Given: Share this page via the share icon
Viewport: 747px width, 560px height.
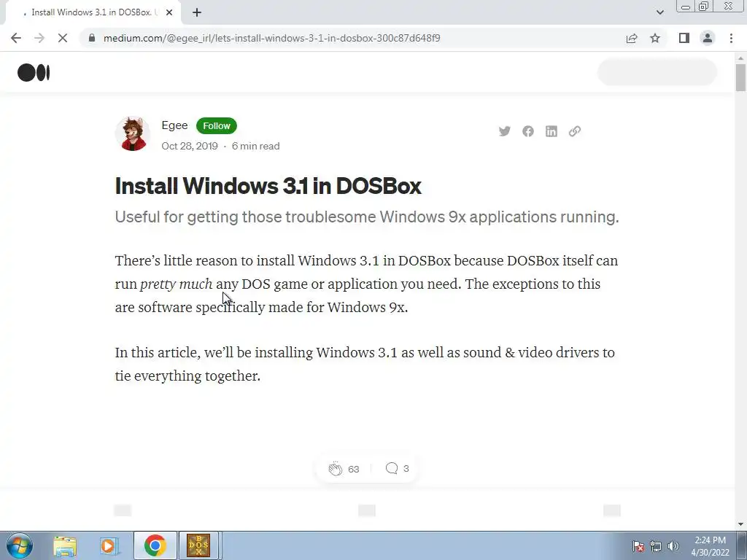Looking at the screenshot, I should [632, 38].
